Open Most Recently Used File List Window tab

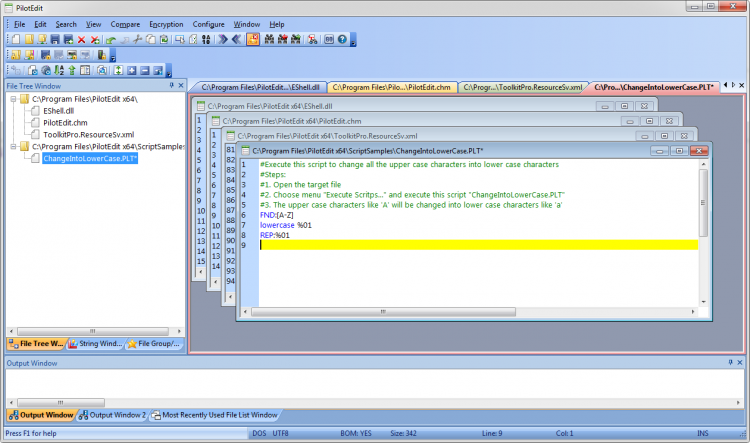[215, 415]
